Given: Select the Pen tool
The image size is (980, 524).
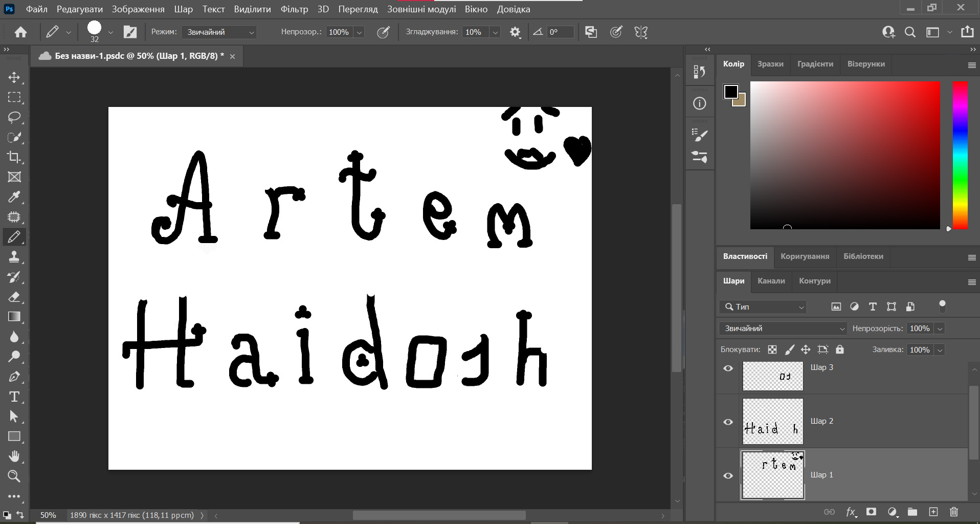Looking at the screenshot, I should [14, 377].
